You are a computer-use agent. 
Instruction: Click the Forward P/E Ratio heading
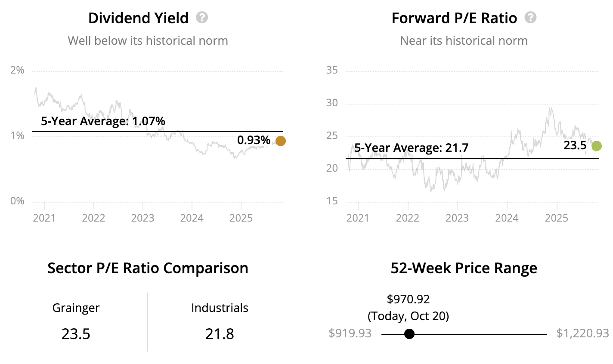pos(454,18)
